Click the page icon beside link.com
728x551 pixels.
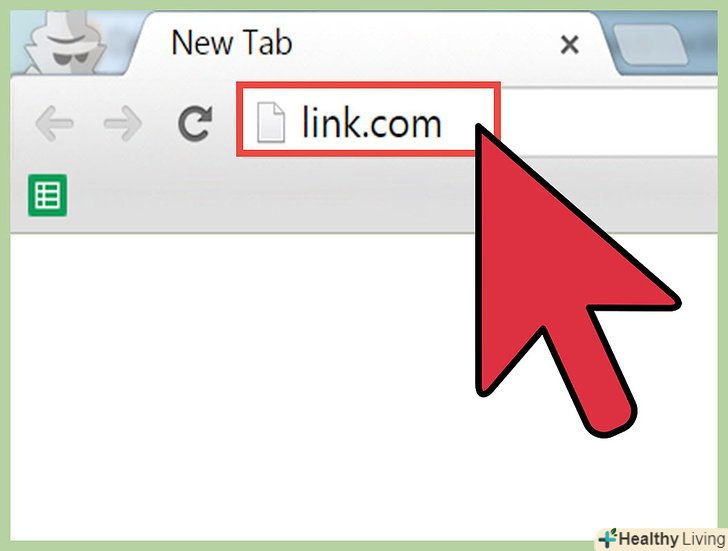click(271, 122)
